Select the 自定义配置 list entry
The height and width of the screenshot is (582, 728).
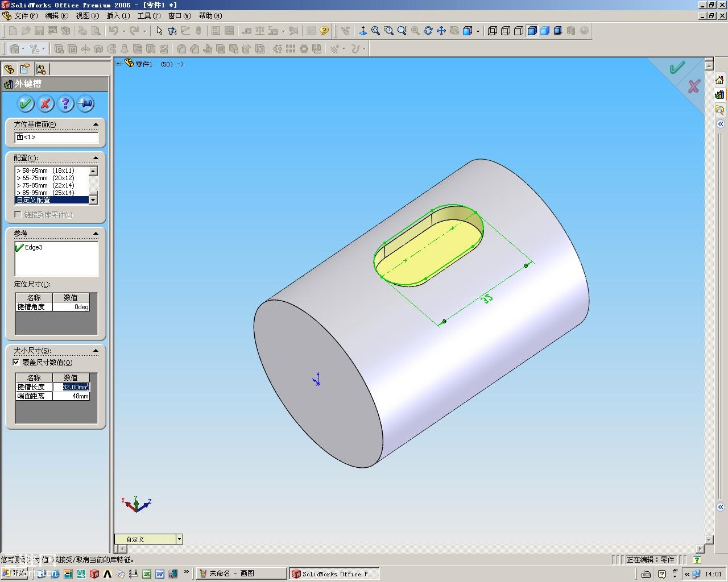coord(52,200)
